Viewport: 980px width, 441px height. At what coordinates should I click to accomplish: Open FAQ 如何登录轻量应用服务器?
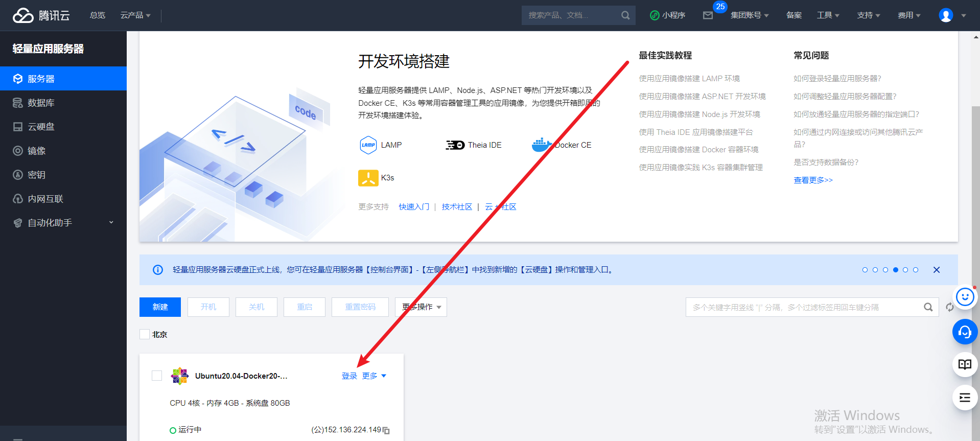(x=837, y=79)
